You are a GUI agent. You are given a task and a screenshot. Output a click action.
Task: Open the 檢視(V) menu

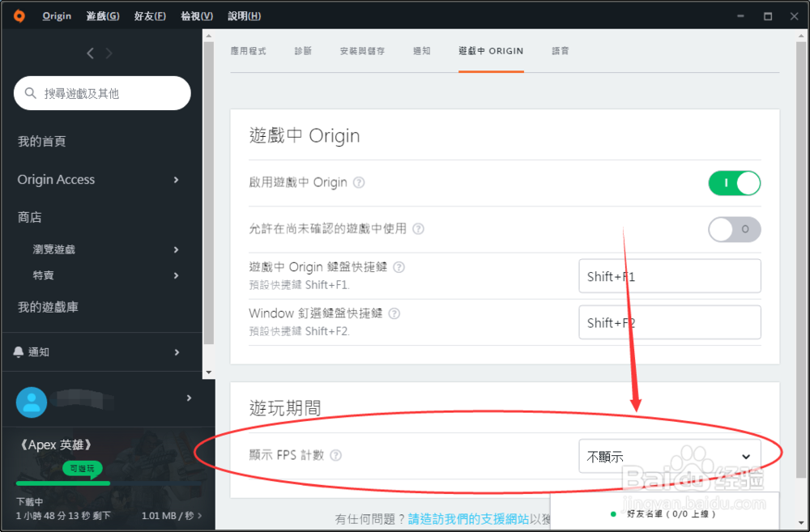point(197,16)
